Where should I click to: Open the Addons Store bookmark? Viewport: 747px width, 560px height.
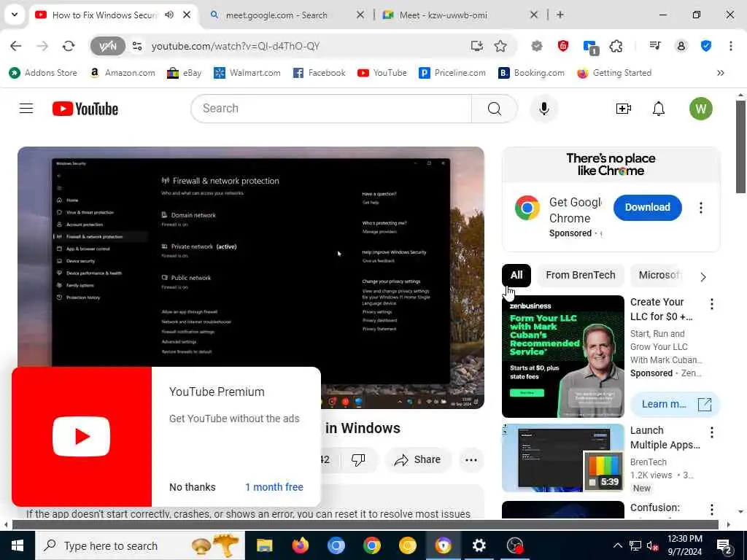pos(43,73)
